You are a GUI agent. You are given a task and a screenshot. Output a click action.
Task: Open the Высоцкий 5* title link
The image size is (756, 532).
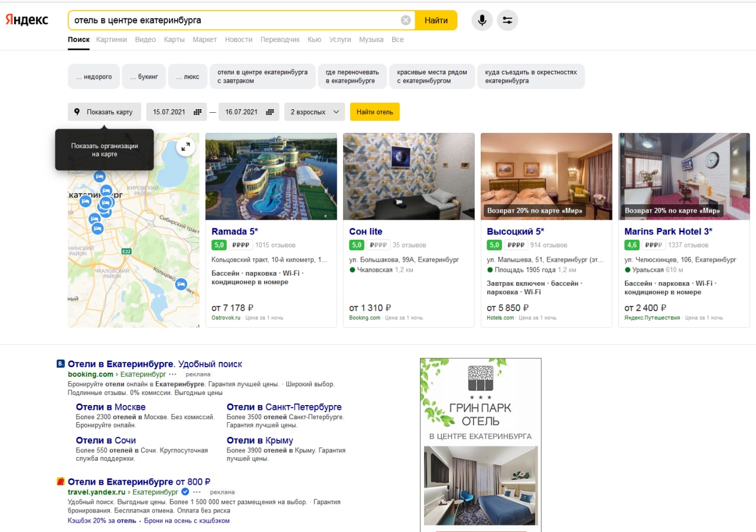click(515, 231)
